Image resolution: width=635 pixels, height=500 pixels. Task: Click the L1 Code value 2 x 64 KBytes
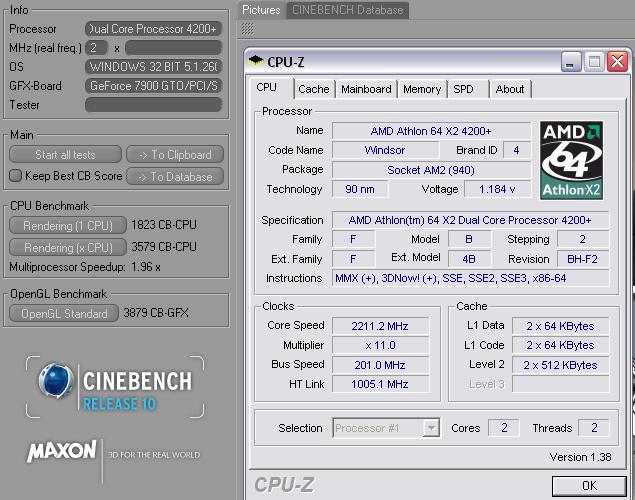(560, 345)
